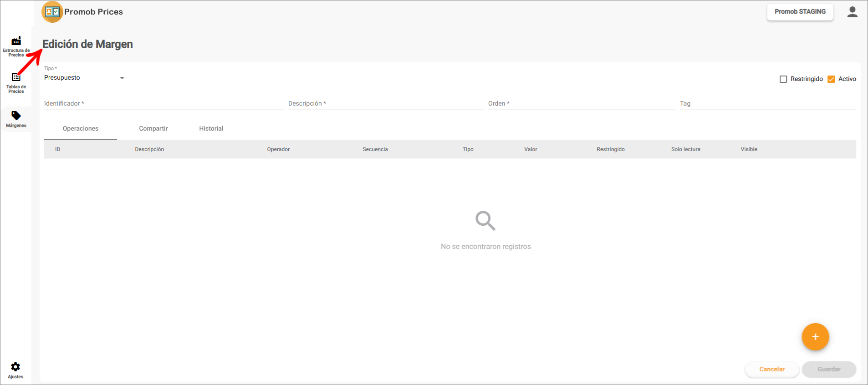Expand the Tipo dropdown
Screen dimensions: 868x385
[85, 78]
